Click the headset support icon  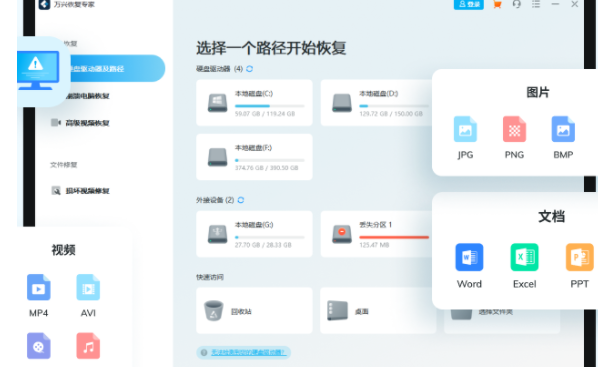517,4
